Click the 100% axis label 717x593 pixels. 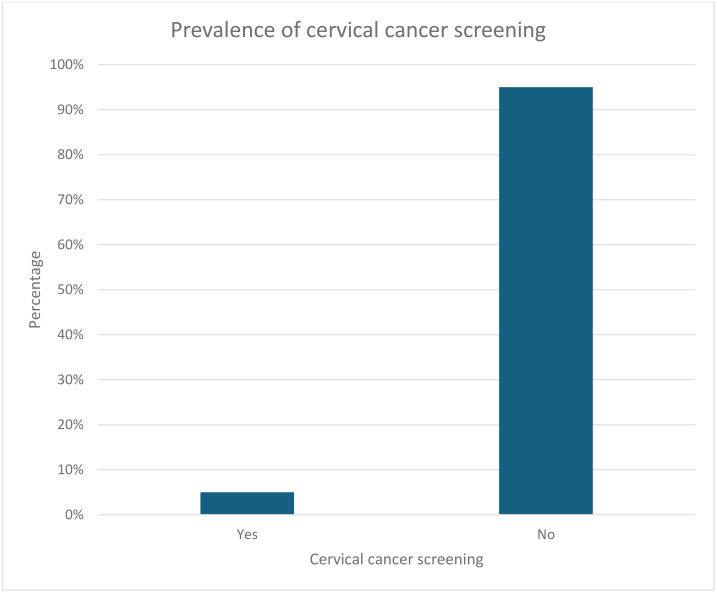coord(67,64)
